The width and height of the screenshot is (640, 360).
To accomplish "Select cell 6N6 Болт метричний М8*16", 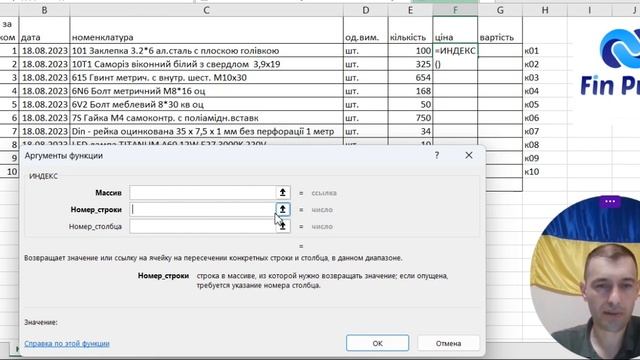I will 207,91.
